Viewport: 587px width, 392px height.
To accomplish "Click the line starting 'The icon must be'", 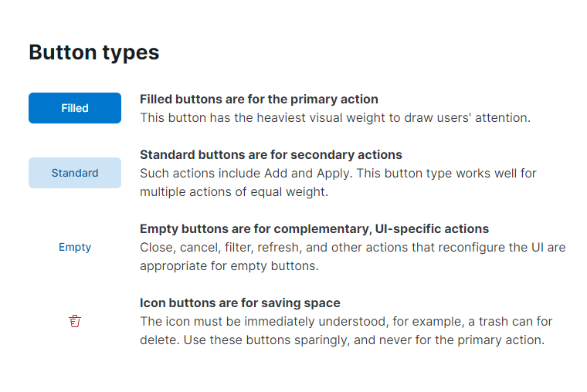I will (346, 321).
